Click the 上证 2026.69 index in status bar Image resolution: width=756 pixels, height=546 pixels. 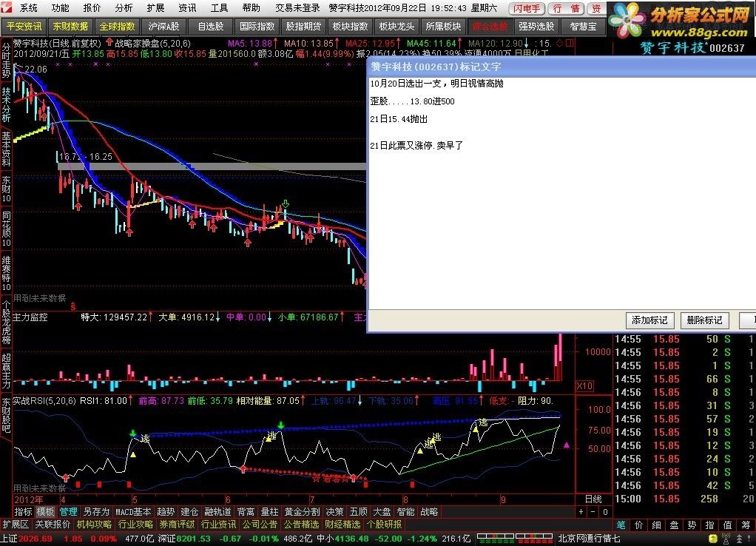[27, 539]
